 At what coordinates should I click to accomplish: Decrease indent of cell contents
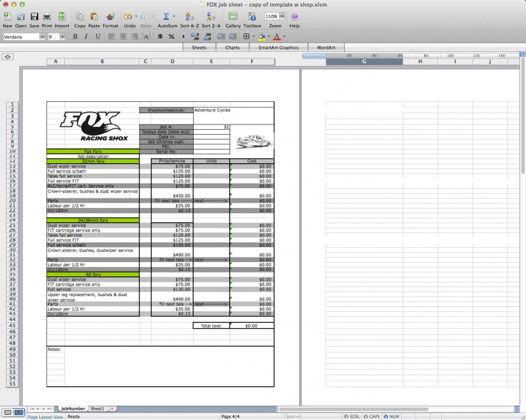[221, 36]
